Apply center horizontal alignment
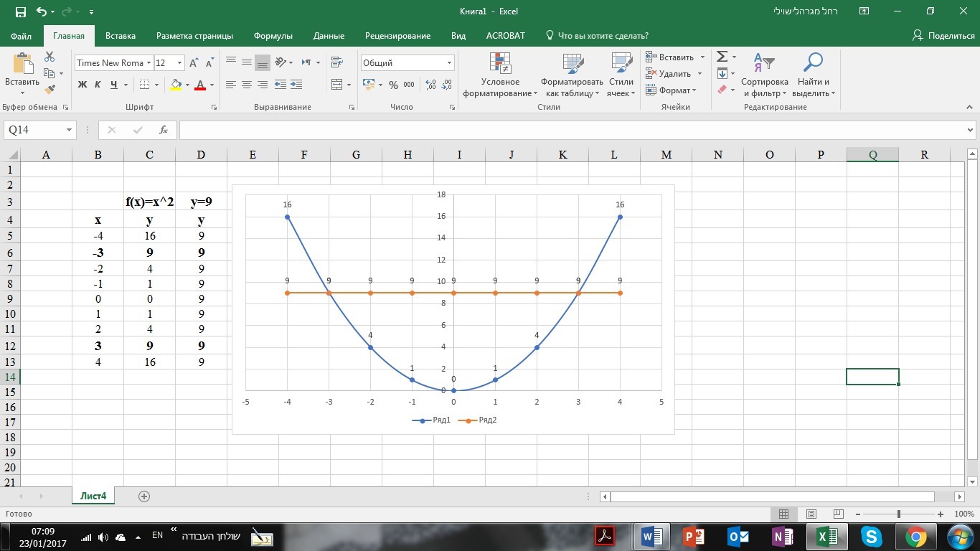 tap(246, 85)
